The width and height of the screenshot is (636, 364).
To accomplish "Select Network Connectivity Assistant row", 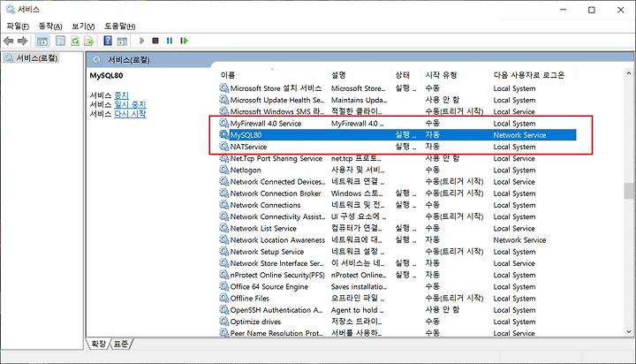I will [x=397, y=216].
